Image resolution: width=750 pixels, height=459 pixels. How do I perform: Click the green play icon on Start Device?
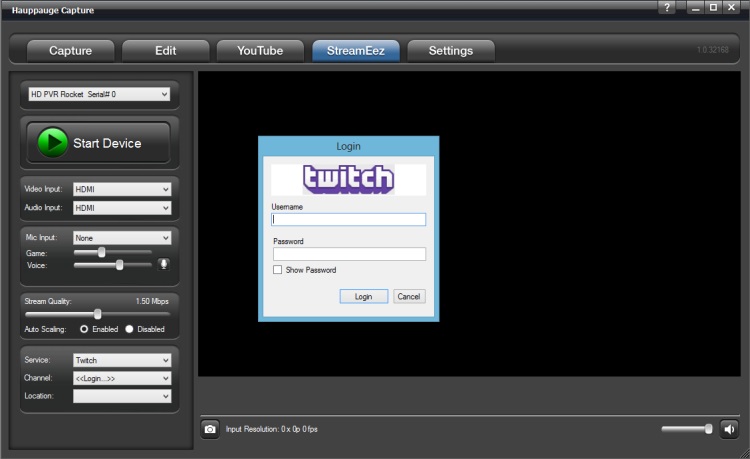tap(53, 142)
